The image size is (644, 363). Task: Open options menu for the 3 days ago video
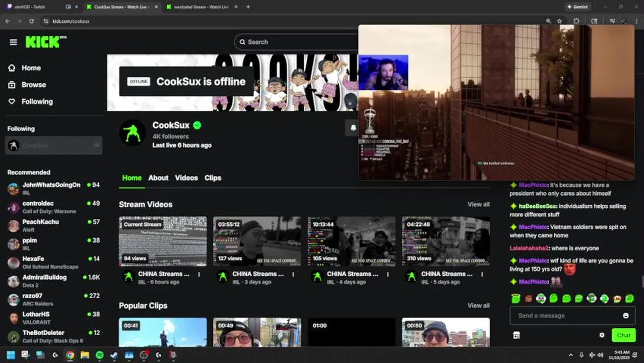[x=293, y=274]
